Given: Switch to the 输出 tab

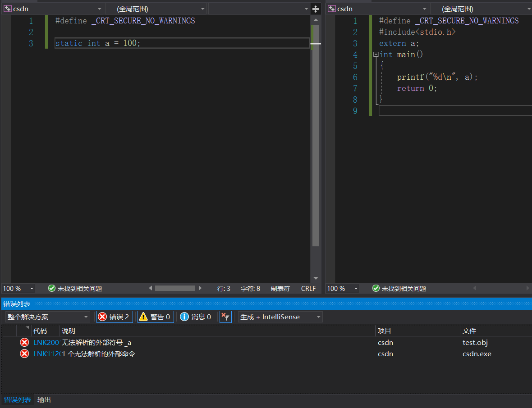Looking at the screenshot, I should tap(44, 400).
